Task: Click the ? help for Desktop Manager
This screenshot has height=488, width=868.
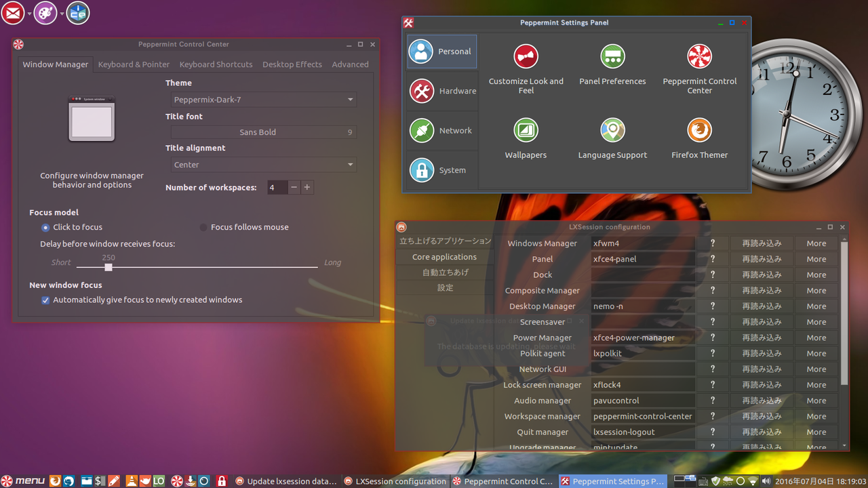Action: pos(713,306)
